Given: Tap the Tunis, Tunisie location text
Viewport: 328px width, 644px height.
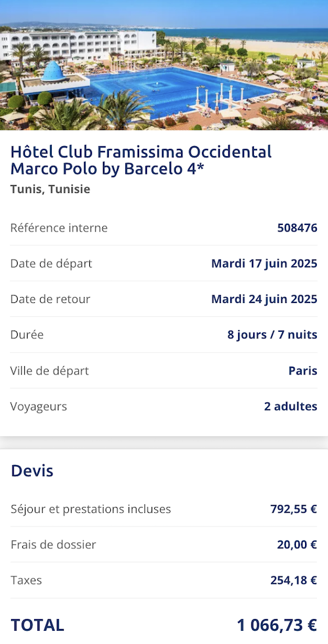Looking at the screenshot, I should [50, 190].
